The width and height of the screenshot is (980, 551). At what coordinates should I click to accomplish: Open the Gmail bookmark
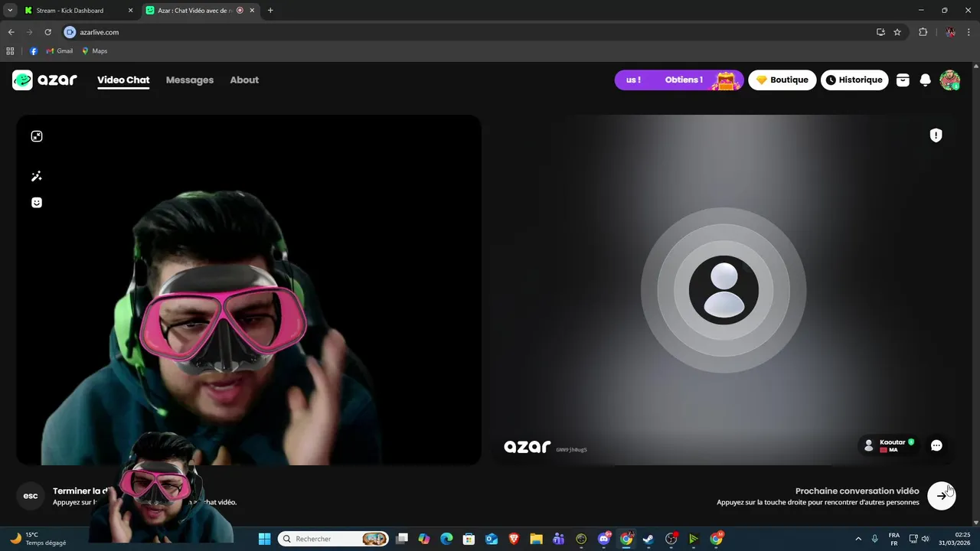(60, 51)
